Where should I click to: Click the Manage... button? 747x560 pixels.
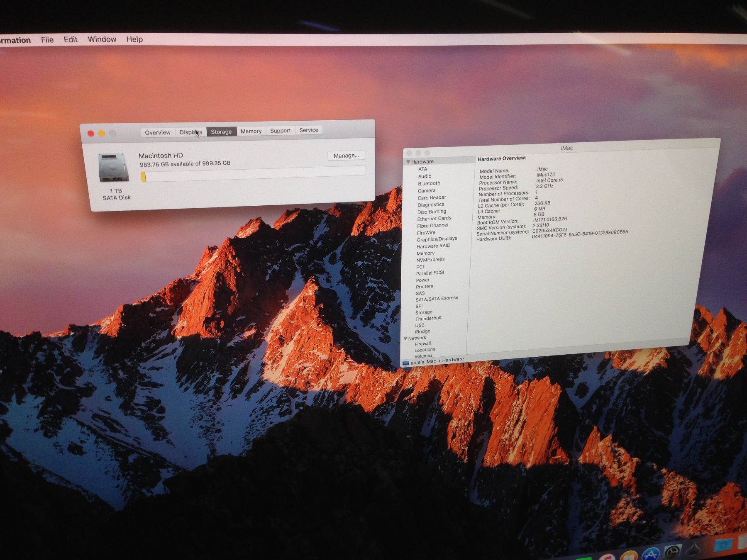346,156
